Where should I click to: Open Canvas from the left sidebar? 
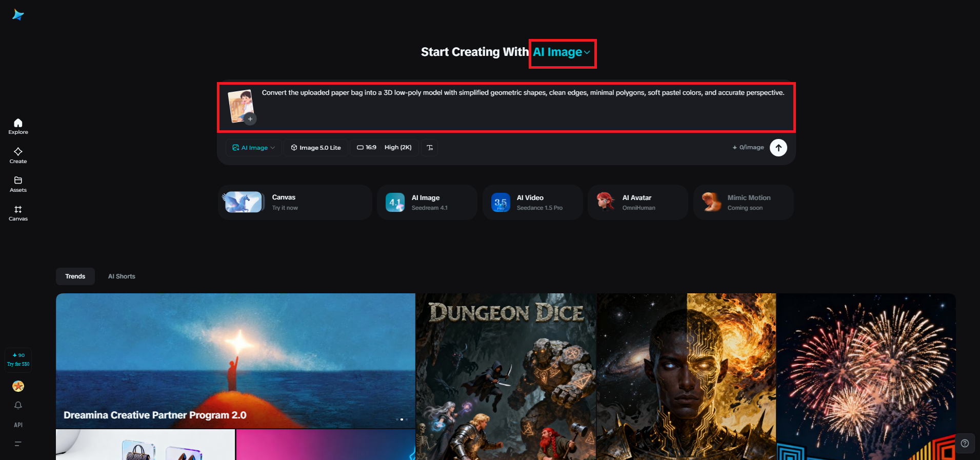[x=18, y=213]
